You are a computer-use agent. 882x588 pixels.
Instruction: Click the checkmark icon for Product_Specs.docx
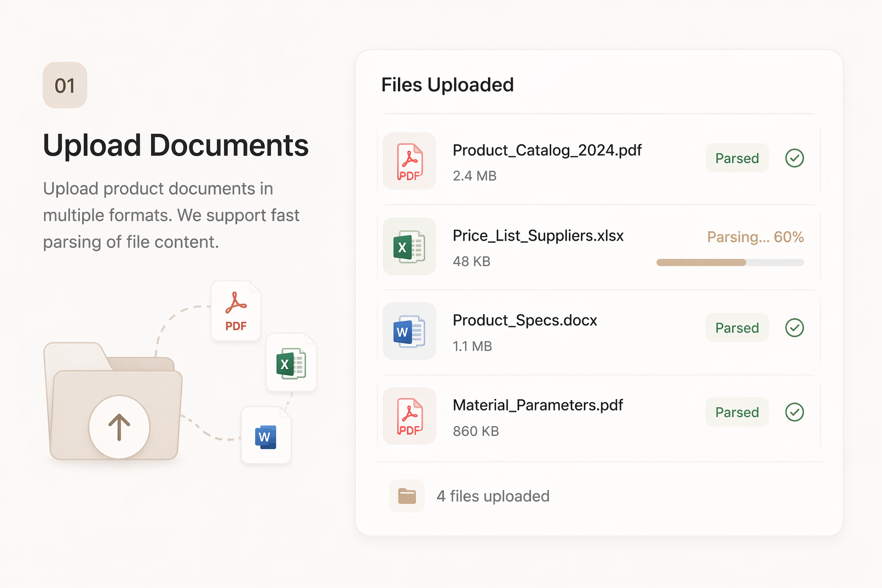[x=795, y=328]
